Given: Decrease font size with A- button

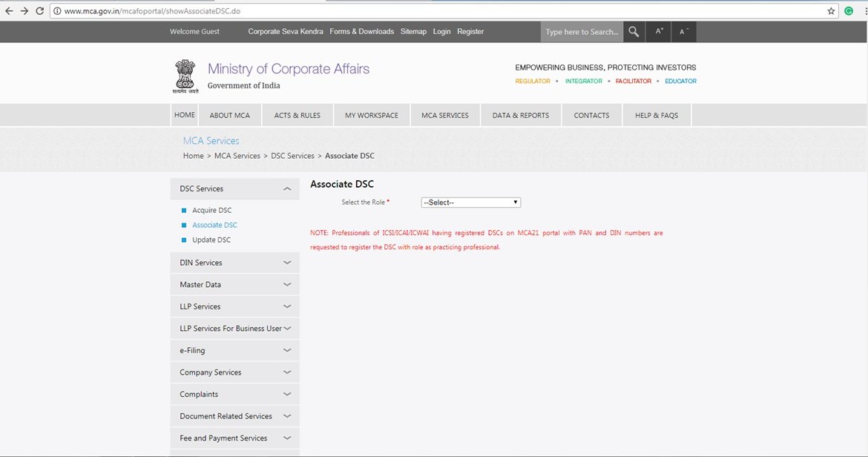Looking at the screenshot, I should [x=684, y=32].
